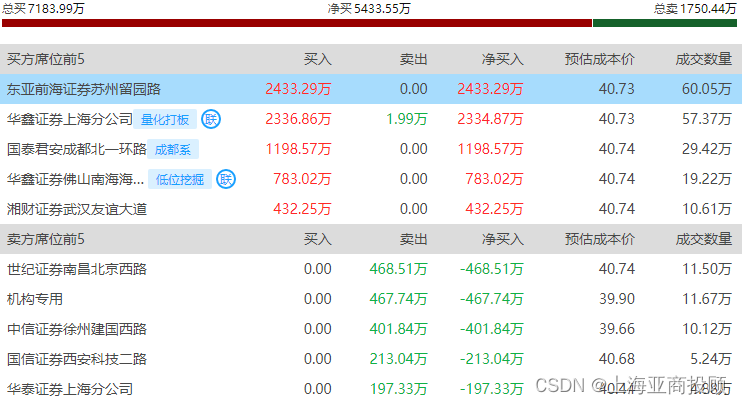Click the 2336.86万 buy-in value
This screenshot has height=404, width=742.
point(298,119)
